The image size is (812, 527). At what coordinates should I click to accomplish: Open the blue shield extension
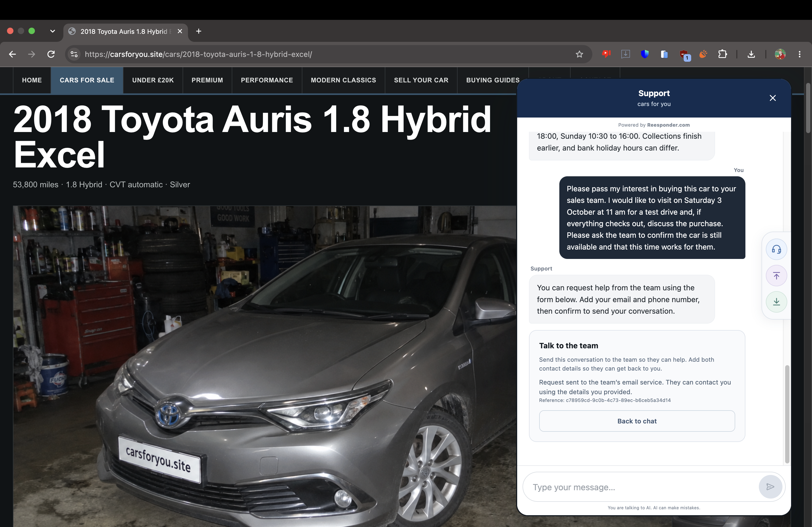(644, 54)
